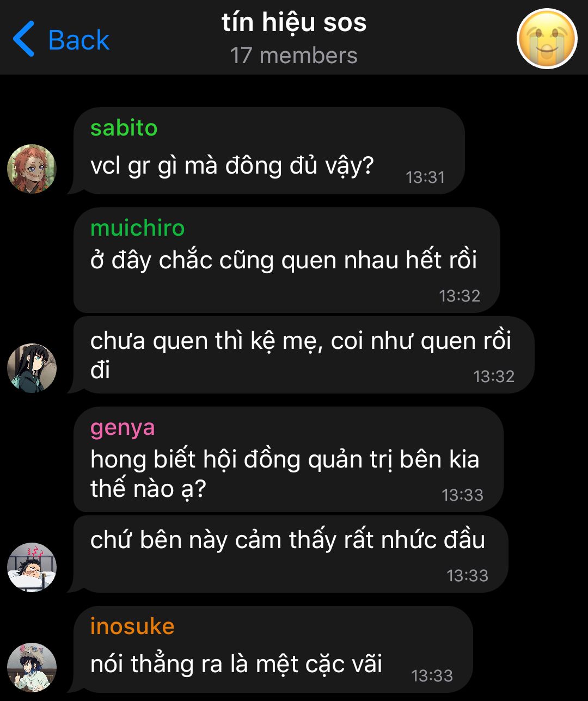Select message 'chưa quen thì kệ mẹ'
Image resolution: width=588 pixels, height=701 pixels.
303,355
